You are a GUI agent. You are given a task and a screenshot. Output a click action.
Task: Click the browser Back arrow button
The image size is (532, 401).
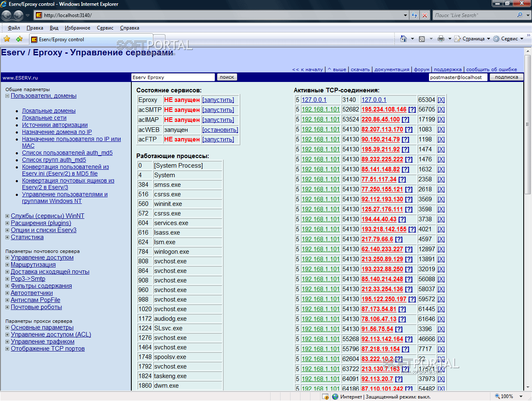(x=7, y=15)
